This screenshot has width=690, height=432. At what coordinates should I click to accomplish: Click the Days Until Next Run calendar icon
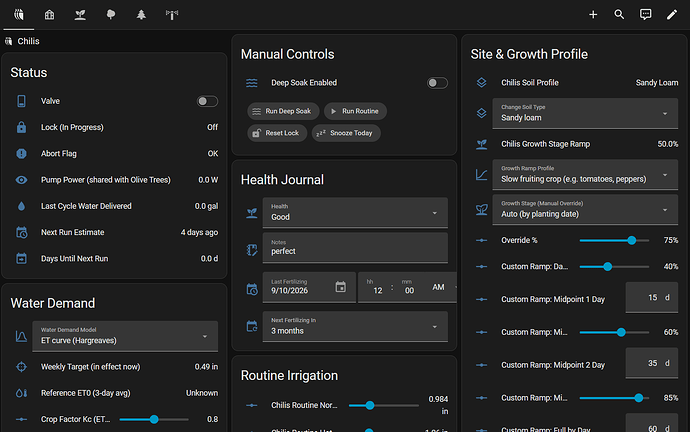click(x=21, y=259)
